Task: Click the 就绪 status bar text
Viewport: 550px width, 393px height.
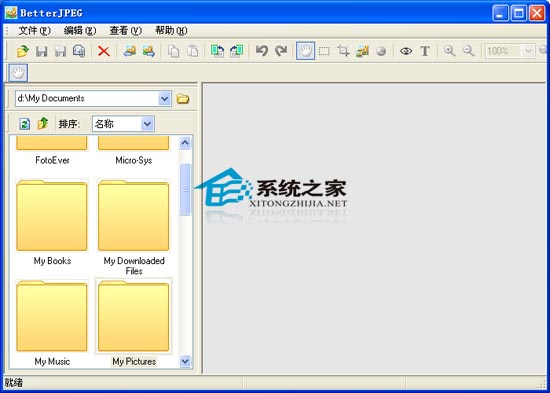Action: tap(14, 382)
